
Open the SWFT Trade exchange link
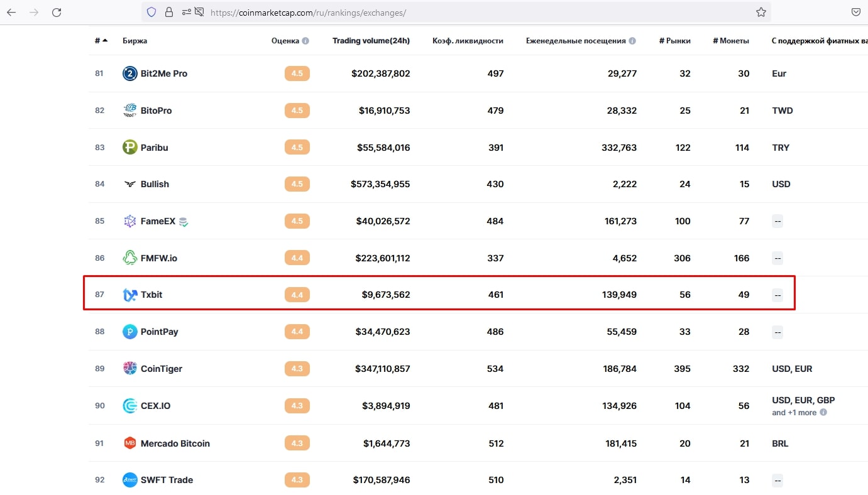point(167,480)
